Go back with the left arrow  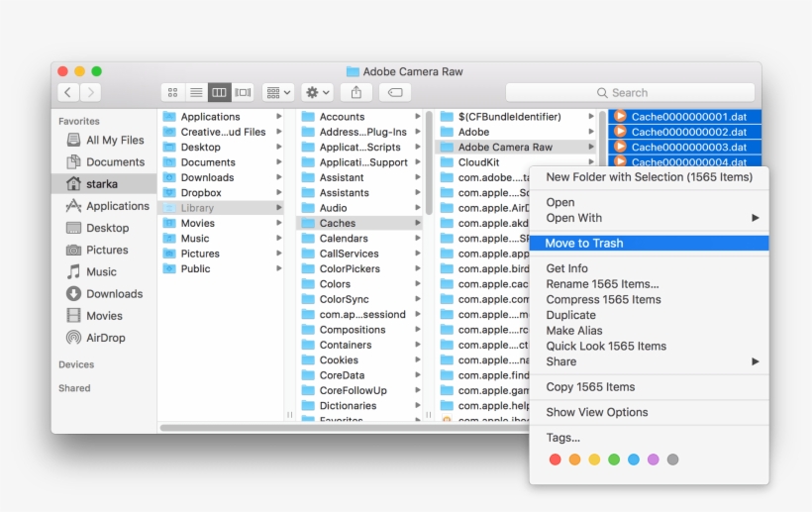[68, 93]
